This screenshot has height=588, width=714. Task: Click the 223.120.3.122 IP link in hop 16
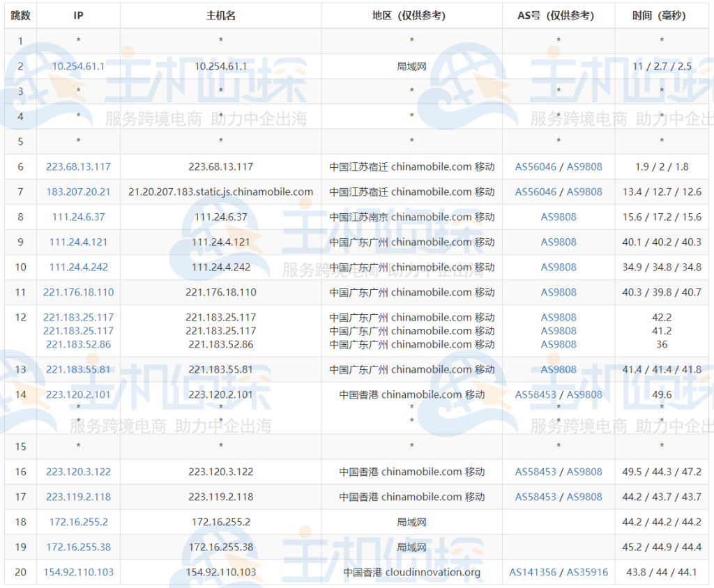pyautogui.click(x=78, y=472)
